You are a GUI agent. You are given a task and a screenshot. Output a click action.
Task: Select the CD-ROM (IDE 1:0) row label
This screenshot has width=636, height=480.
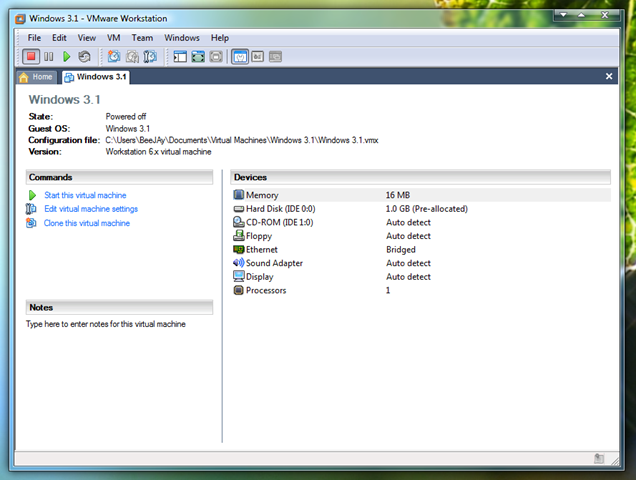click(279, 222)
